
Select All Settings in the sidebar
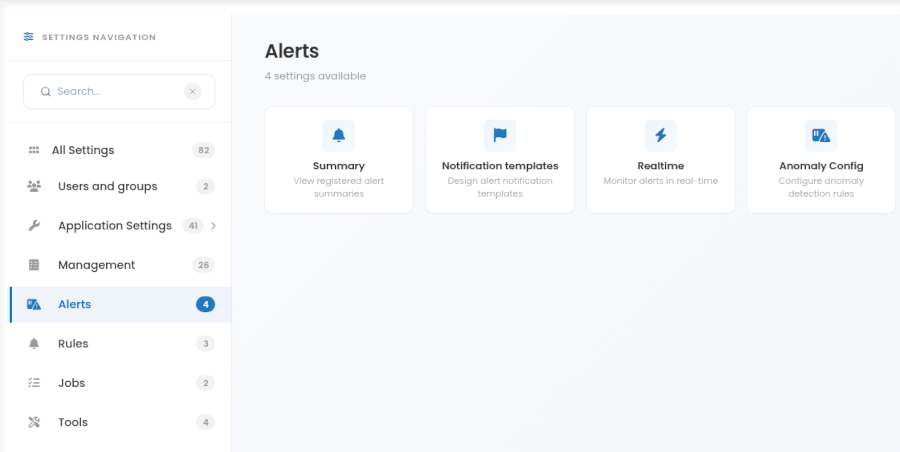point(120,150)
